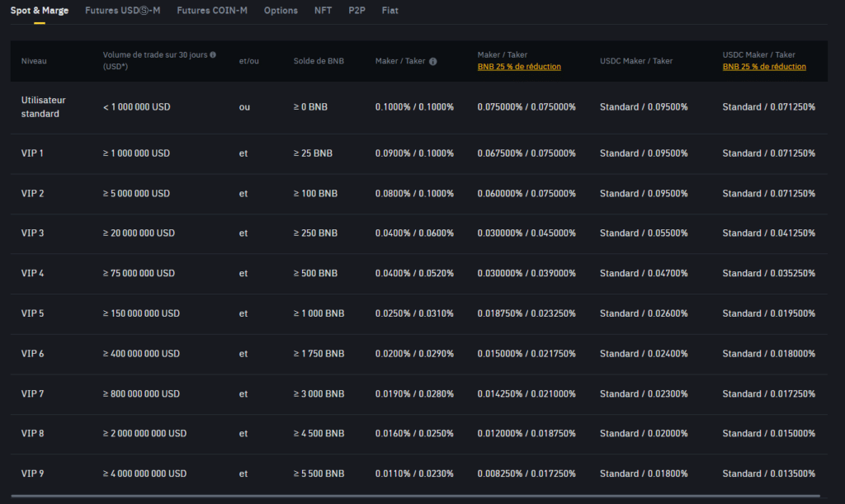The width and height of the screenshot is (845, 504).
Task: Click the 0.0900% / 0.1000% fee cell
Action: (414, 153)
